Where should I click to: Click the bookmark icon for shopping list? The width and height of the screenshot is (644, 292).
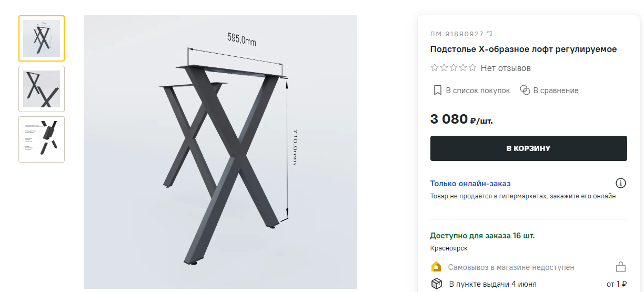[437, 90]
